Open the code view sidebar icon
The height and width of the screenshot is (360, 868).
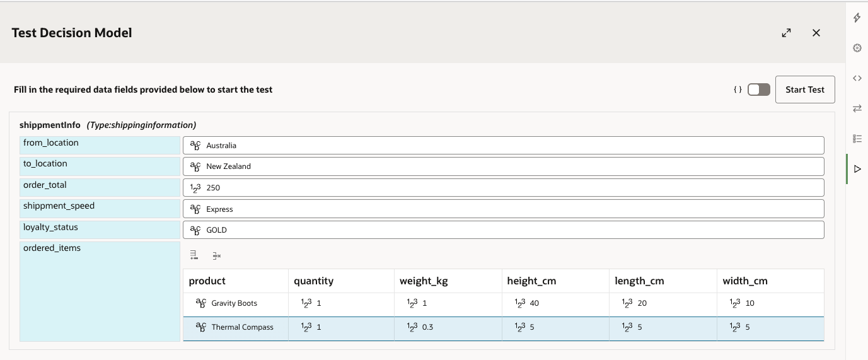pyautogui.click(x=857, y=78)
